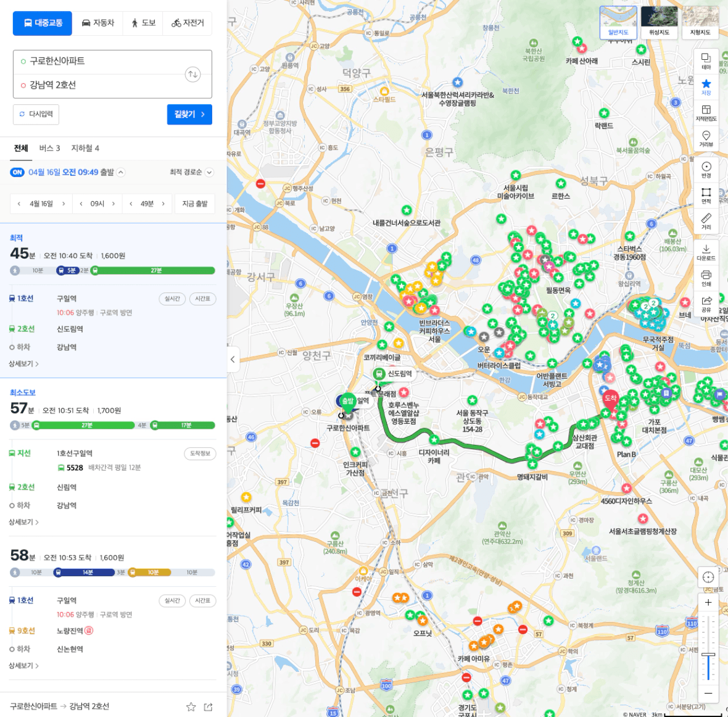Favorite the 구로한신아파트 → 강남역 route
This screenshot has height=717, width=728.
191,707
